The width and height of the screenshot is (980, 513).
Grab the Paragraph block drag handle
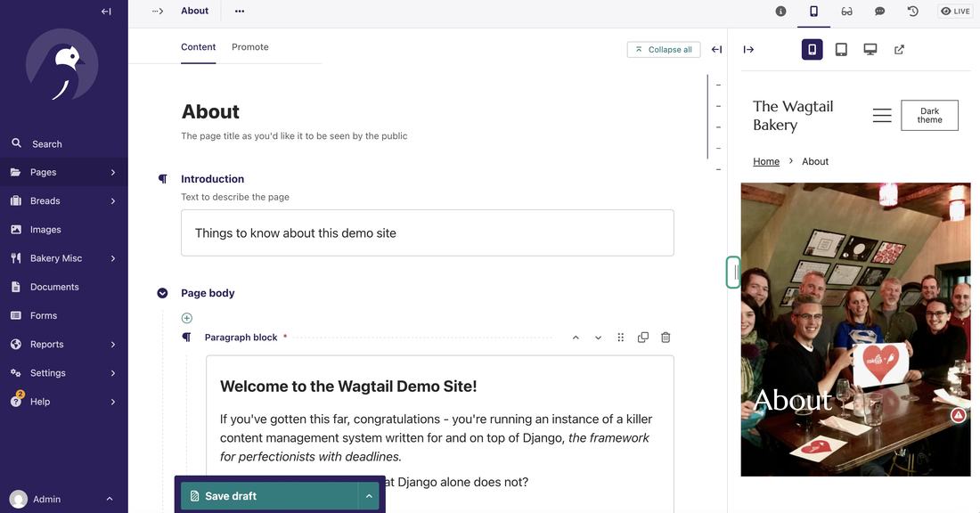[621, 338]
